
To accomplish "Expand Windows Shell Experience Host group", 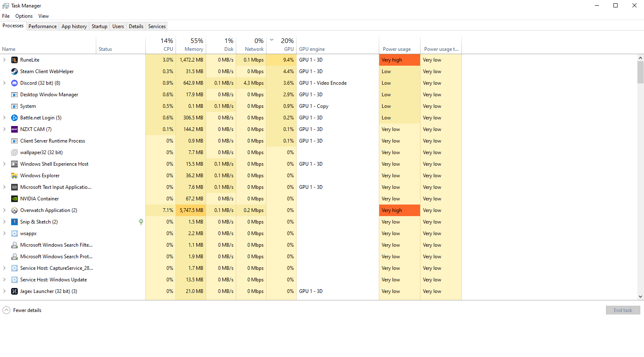I will (x=5, y=164).
